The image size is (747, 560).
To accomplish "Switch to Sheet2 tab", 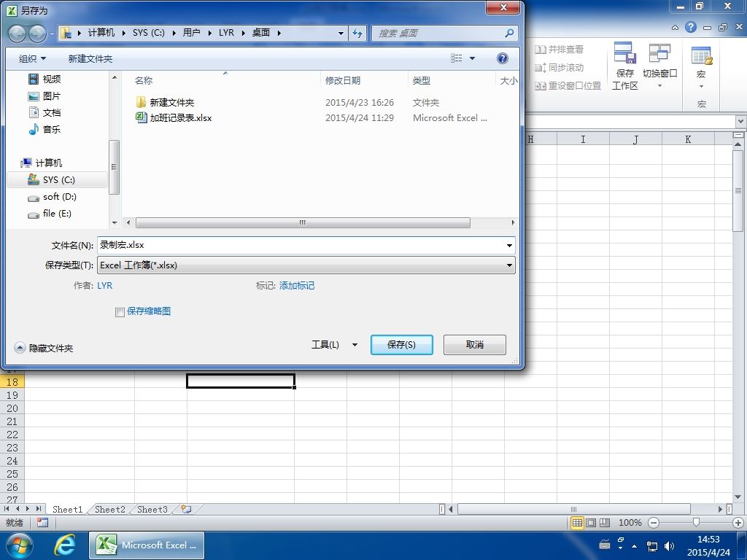I will (x=110, y=509).
